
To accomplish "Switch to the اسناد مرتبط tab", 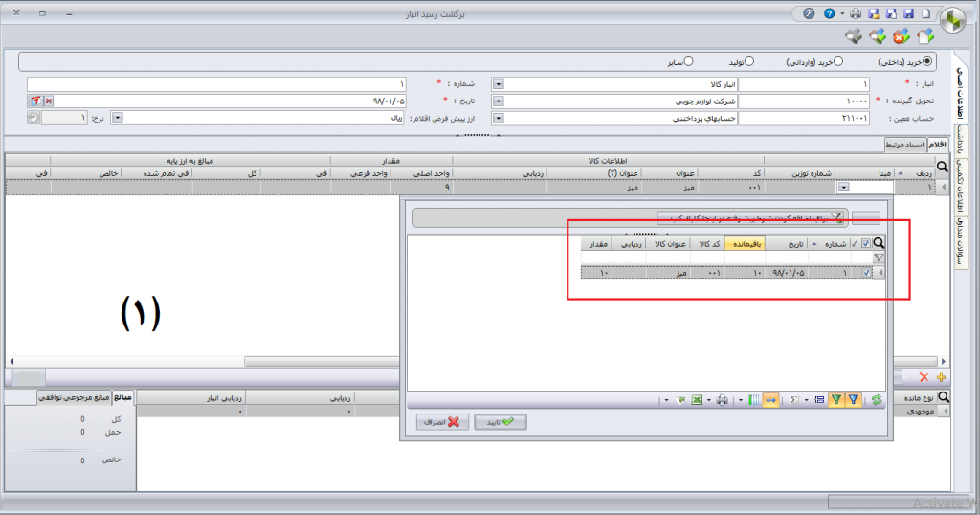I will 905,145.
